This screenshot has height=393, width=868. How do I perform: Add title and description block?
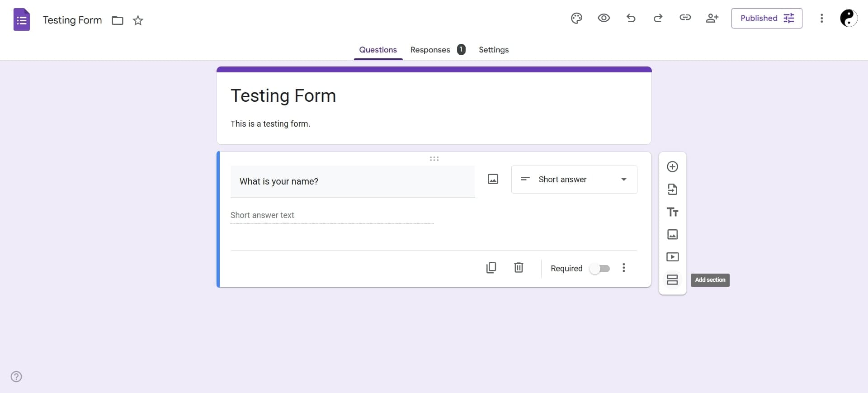tap(672, 212)
